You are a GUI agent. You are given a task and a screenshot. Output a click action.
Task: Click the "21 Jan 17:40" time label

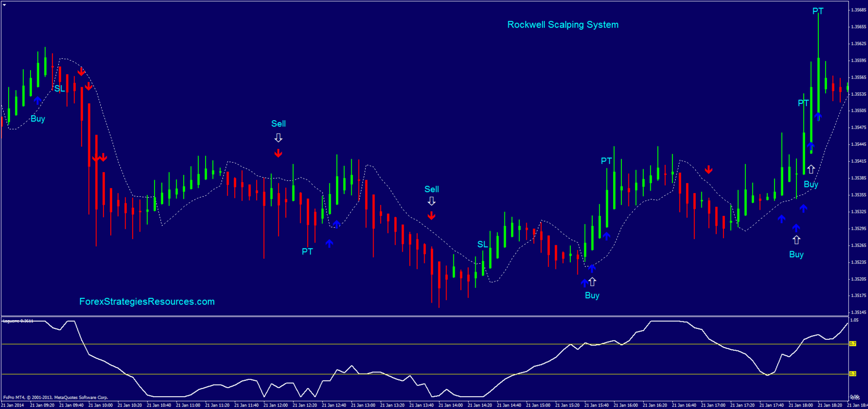(772, 405)
